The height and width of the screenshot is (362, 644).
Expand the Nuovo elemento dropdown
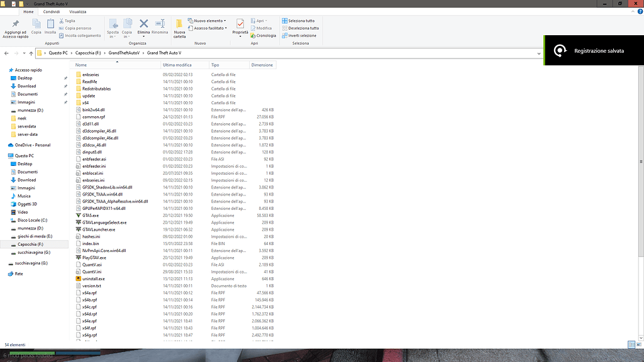click(x=207, y=20)
